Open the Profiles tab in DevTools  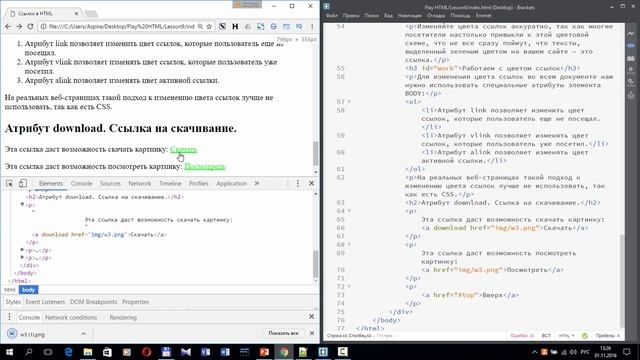199,184
